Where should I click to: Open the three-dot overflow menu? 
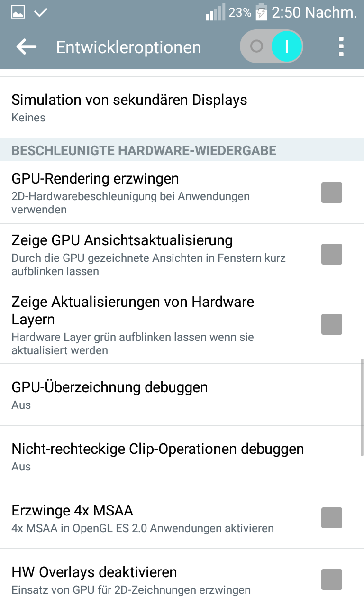point(341,46)
